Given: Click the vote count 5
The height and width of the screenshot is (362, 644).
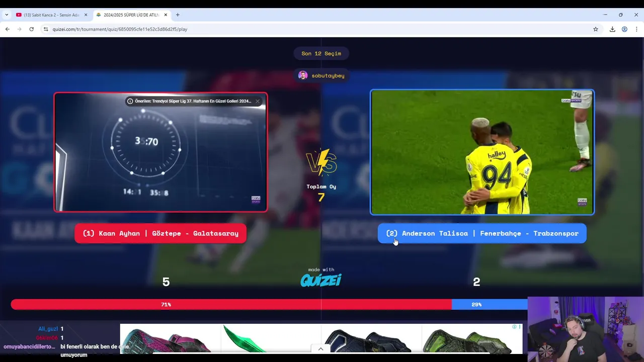Looking at the screenshot, I should (x=166, y=282).
